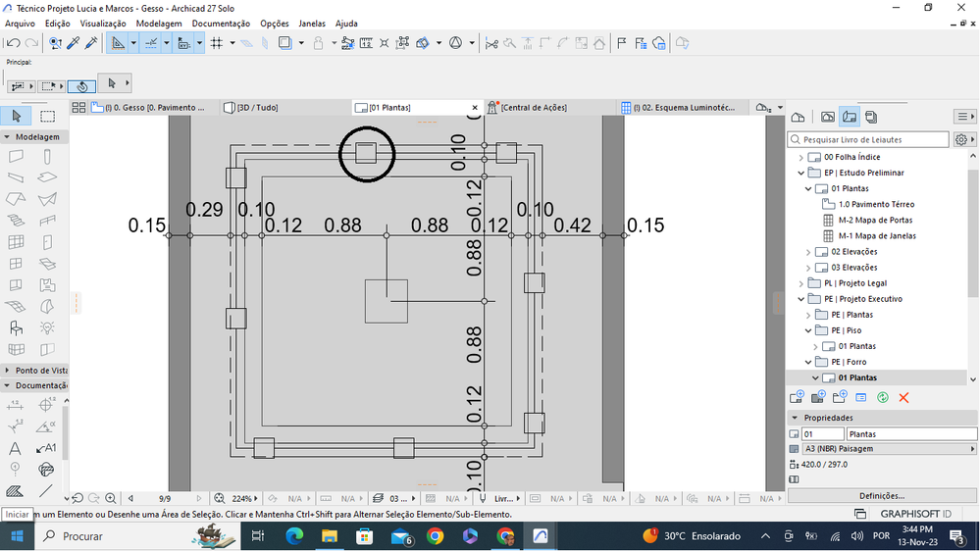Image resolution: width=980 pixels, height=551 pixels.
Task: Expand PL | Projeto Legal folder
Action: click(801, 283)
